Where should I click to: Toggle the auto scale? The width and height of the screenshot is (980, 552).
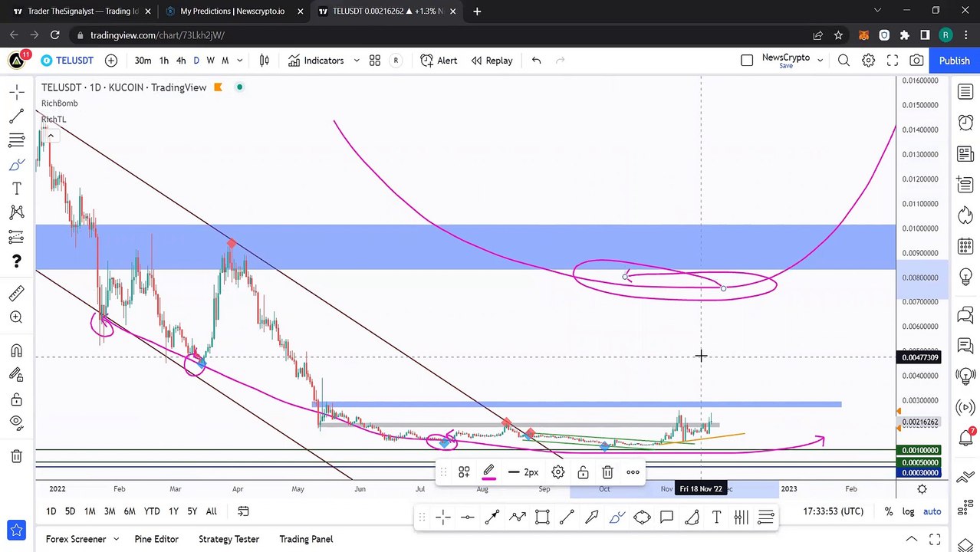pos(932,511)
